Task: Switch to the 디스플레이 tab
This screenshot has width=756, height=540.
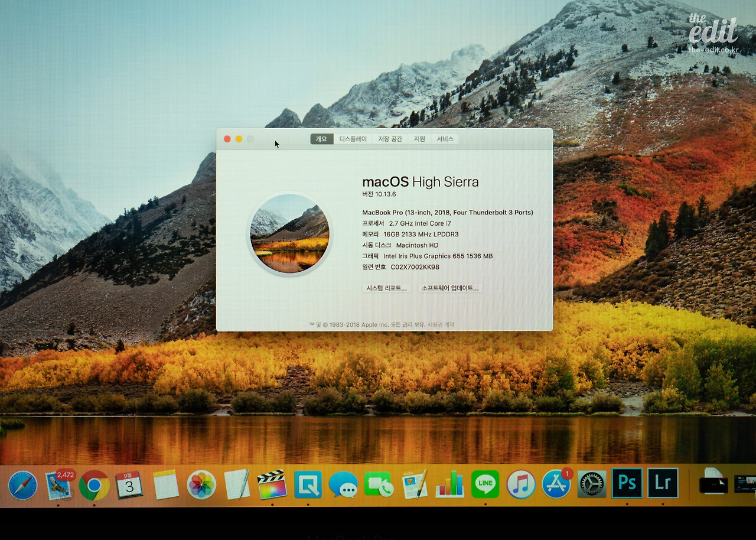Action: pyautogui.click(x=353, y=139)
